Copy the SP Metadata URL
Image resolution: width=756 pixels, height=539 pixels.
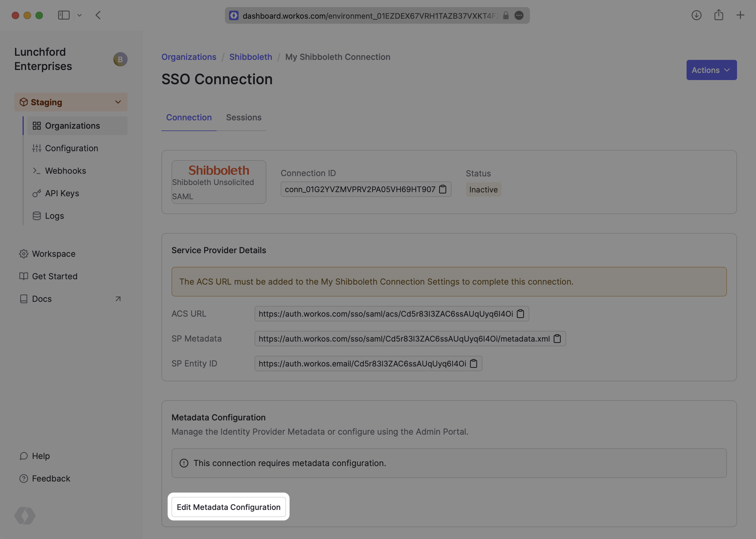pyautogui.click(x=557, y=339)
